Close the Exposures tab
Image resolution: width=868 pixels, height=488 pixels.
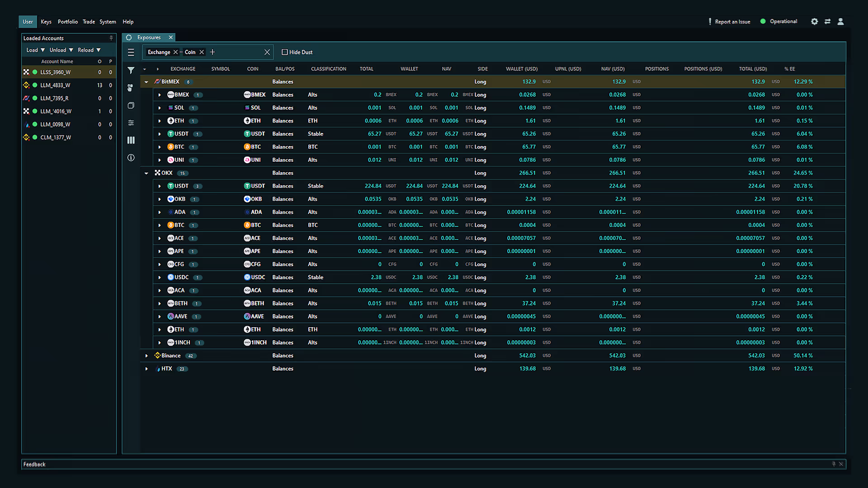click(x=170, y=38)
